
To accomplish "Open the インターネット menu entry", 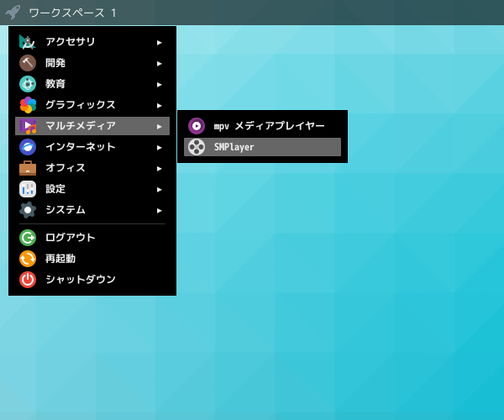I will coord(92,147).
